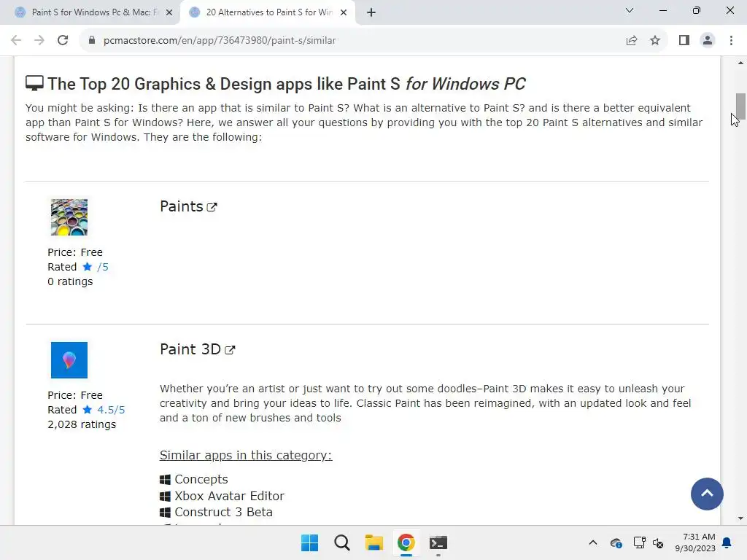747x560 pixels.
Task: Share this page via share icon
Action: (632, 41)
